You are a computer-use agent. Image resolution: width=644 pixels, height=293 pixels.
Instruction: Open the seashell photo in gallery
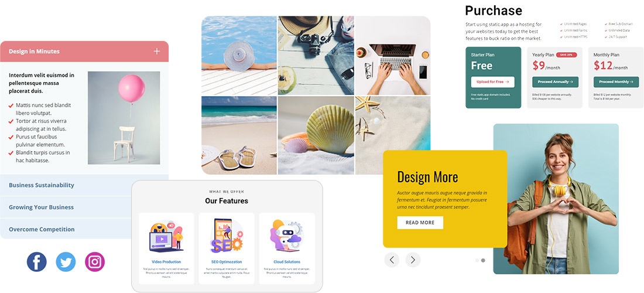click(316, 135)
